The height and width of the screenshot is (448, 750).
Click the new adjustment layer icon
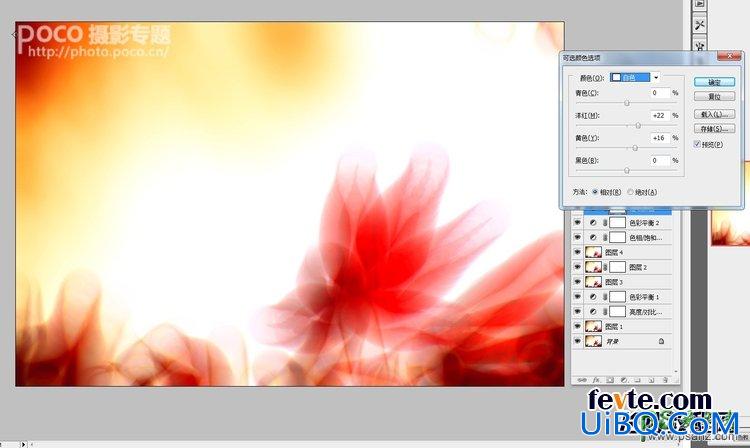[x=624, y=380]
